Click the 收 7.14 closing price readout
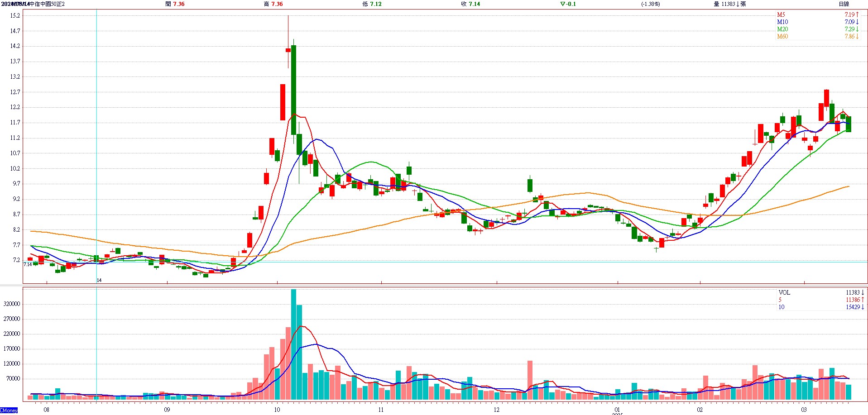The width and height of the screenshot is (868, 415). [x=471, y=4]
